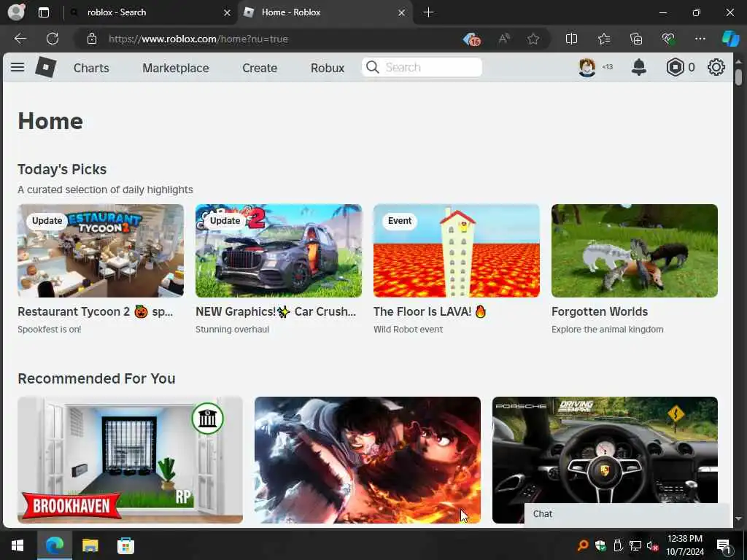Click The Floor Is LAVA! title

click(x=430, y=311)
